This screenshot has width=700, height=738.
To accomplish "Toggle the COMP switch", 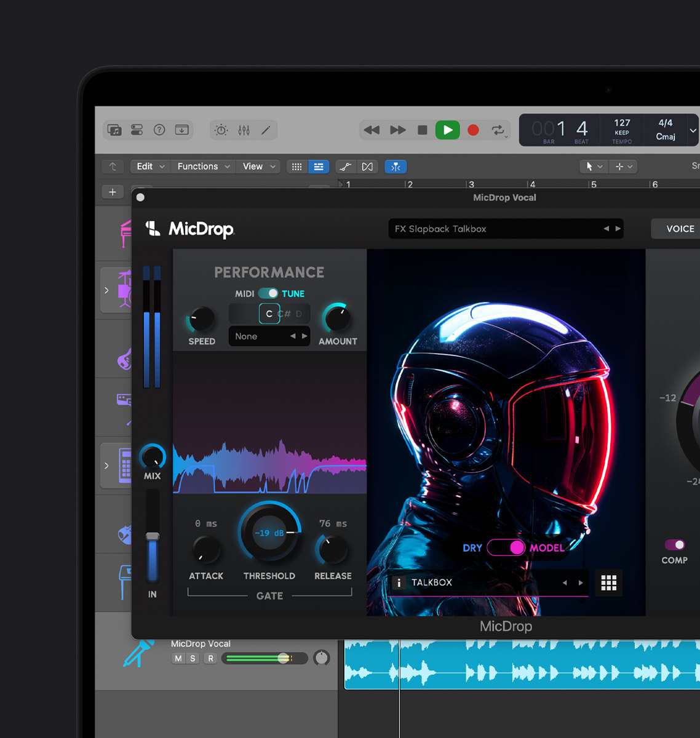I will (674, 545).
